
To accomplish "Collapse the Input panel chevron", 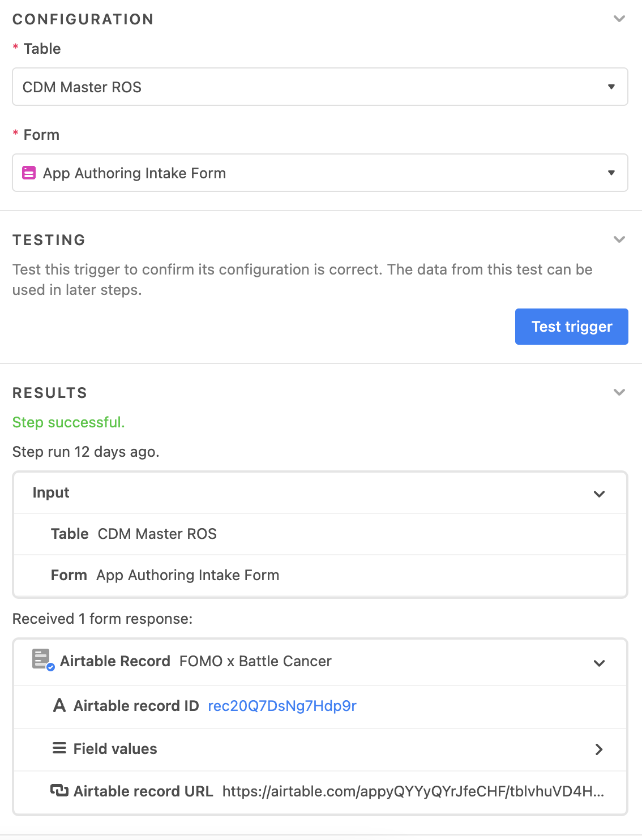I will click(599, 494).
